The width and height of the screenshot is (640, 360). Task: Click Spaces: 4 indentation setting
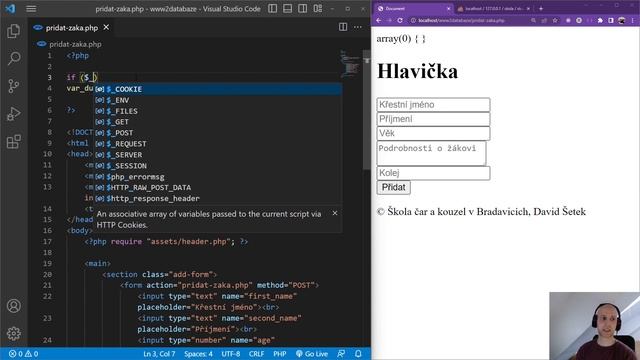point(198,354)
